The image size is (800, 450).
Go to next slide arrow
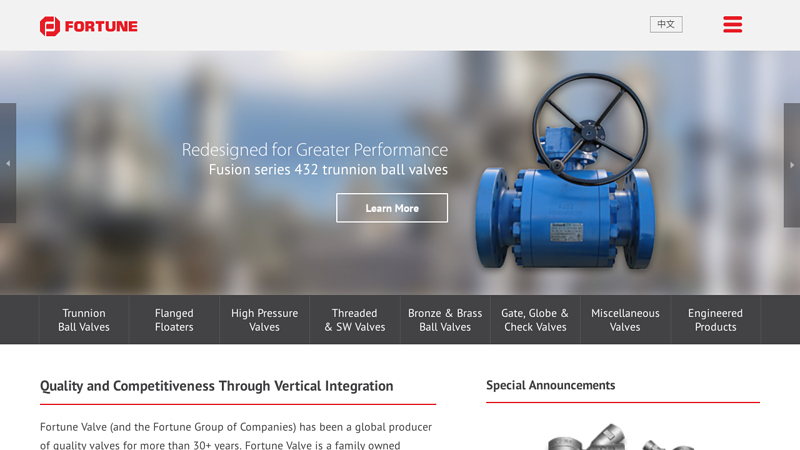pos(792,165)
